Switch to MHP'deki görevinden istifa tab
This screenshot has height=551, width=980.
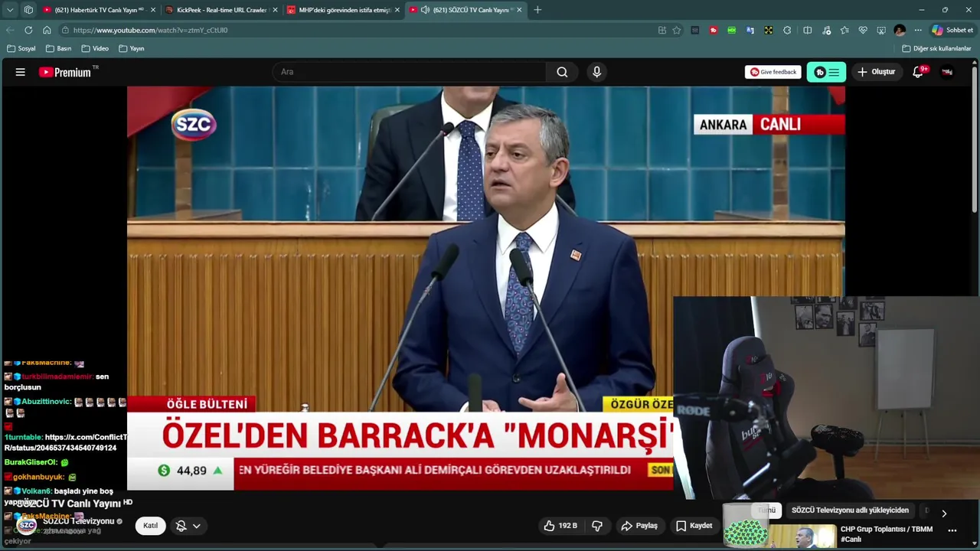point(344,10)
